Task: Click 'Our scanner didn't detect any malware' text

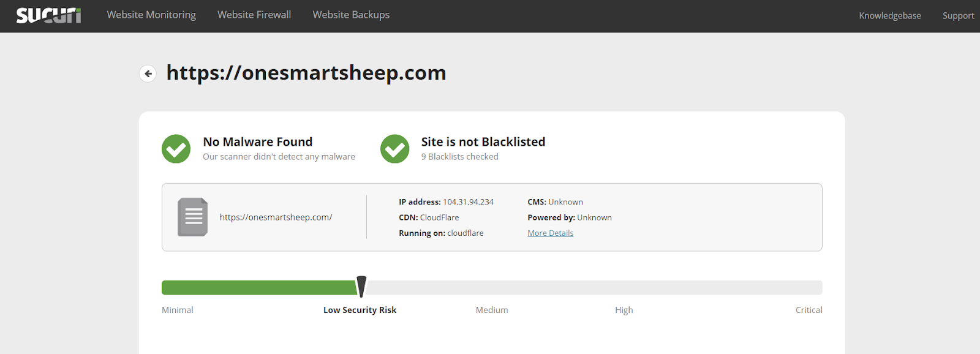Action: tap(279, 157)
